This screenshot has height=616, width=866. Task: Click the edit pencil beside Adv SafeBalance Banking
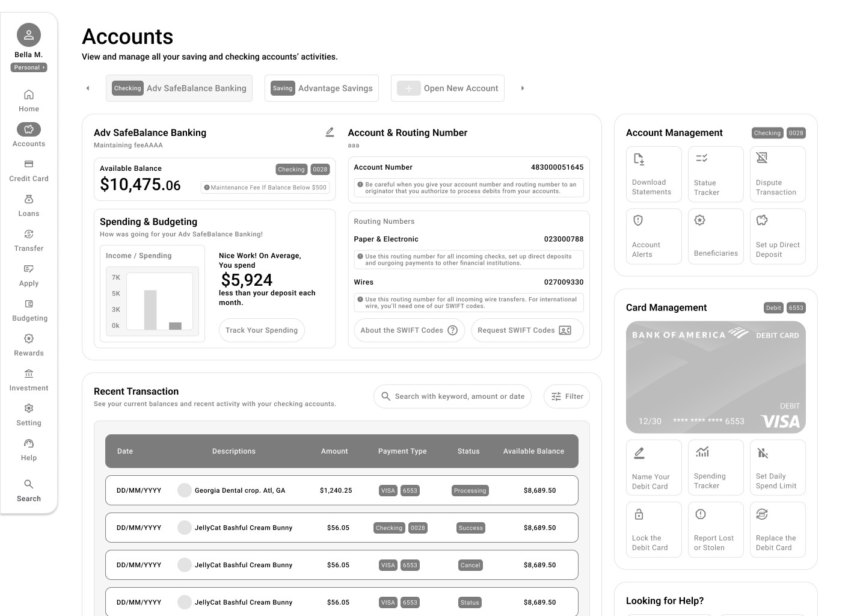pos(330,132)
